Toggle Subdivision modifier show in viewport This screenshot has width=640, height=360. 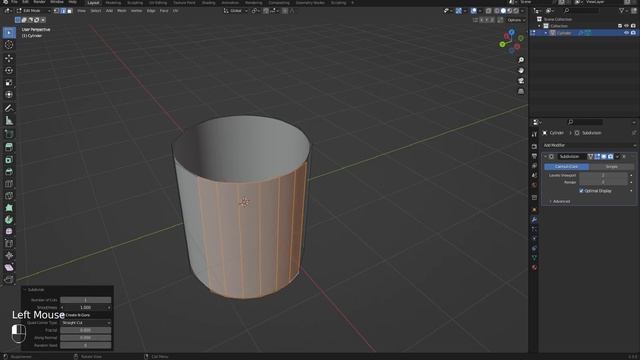click(604, 157)
